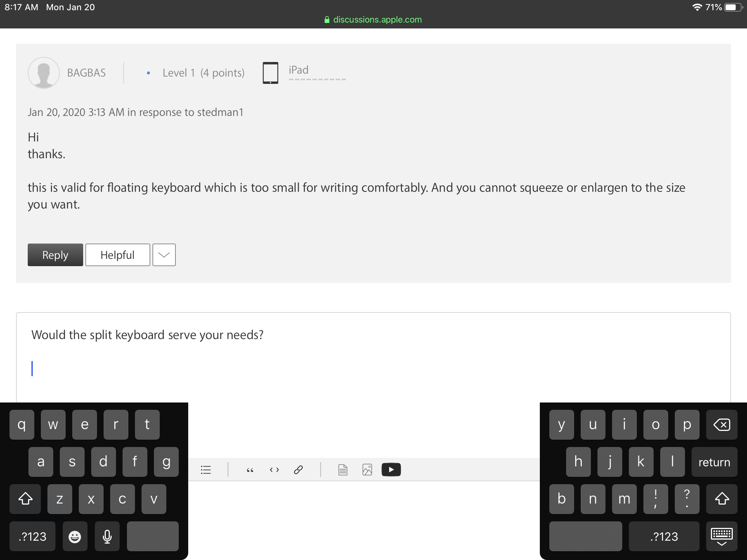Open the iPad device info link

(299, 70)
